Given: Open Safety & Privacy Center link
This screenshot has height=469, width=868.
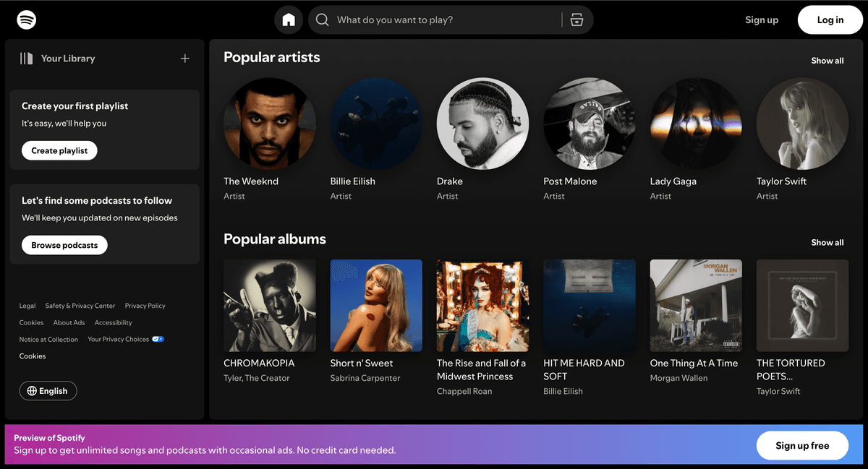Looking at the screenshot, I should coord(80,306).
